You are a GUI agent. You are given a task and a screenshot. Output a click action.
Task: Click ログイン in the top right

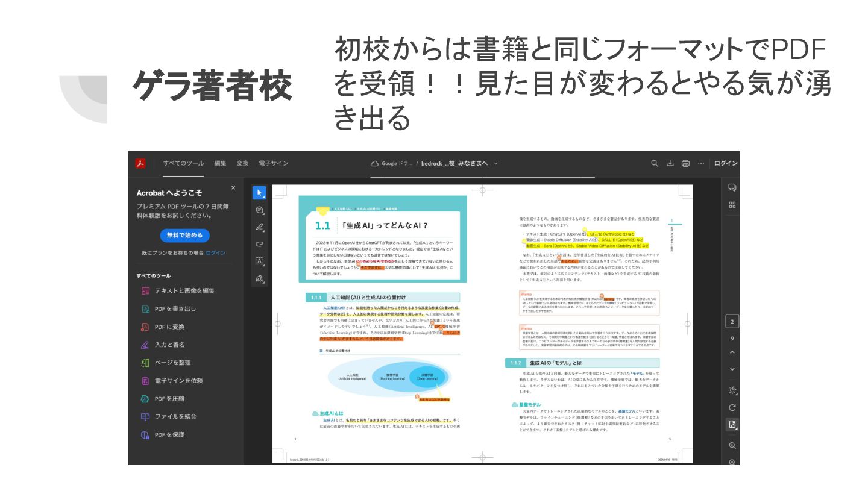click(x=726, y=163)
